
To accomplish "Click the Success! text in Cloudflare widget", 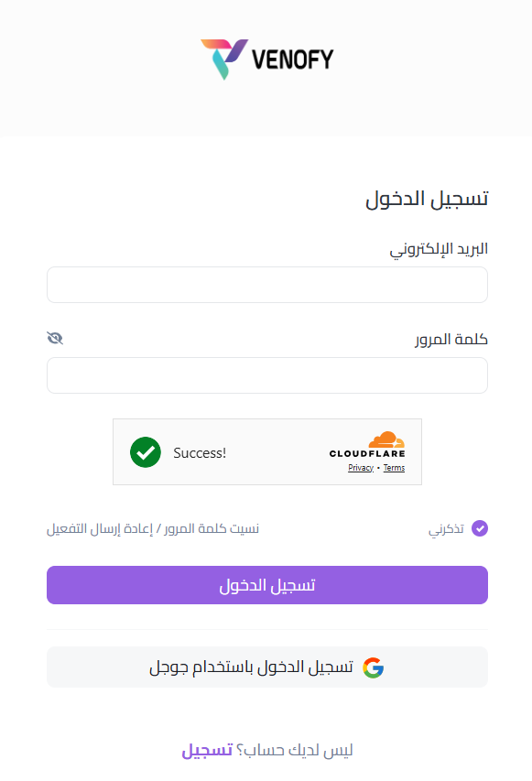I will [x=200, y=453].
